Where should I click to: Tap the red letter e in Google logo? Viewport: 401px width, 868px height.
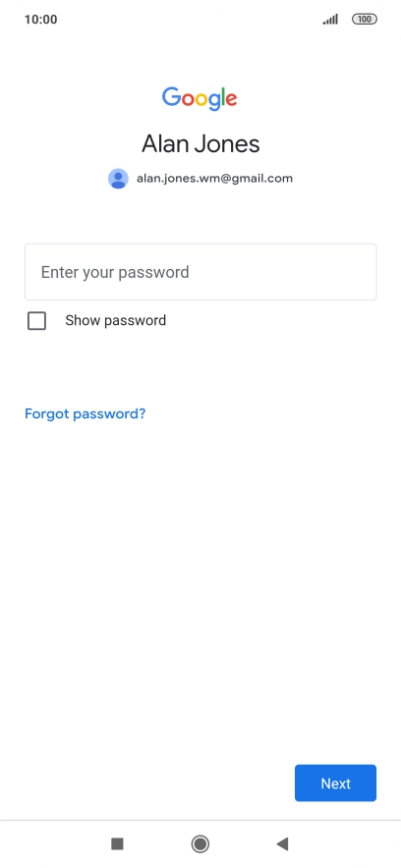click(230, 99)
